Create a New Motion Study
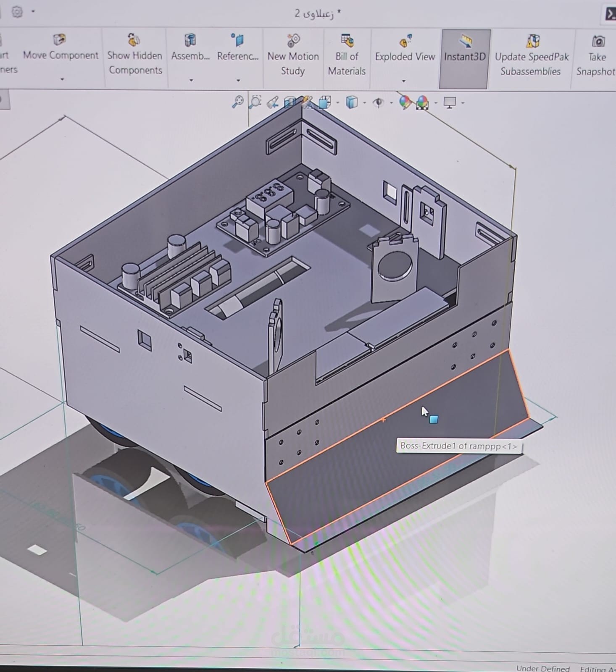The image size is (616, 672). (293, 55)
